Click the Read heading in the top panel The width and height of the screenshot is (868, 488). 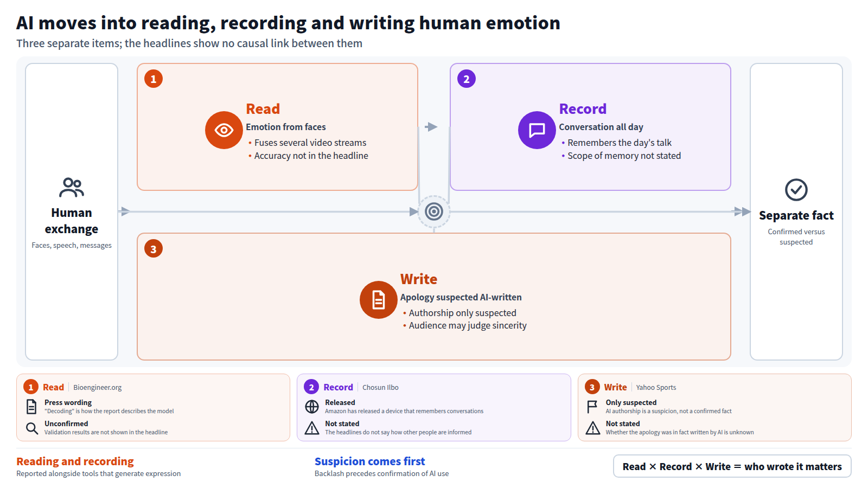pyautogui.click(x=263, y=109)
